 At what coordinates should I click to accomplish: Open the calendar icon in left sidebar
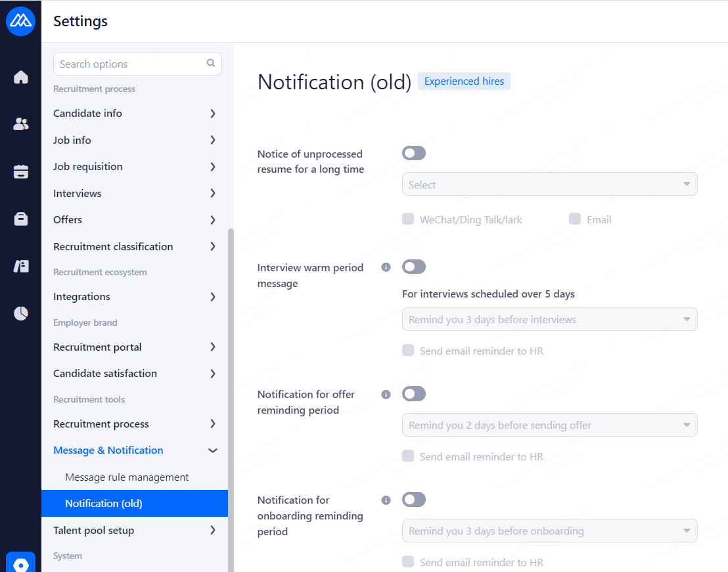point(21,172)
